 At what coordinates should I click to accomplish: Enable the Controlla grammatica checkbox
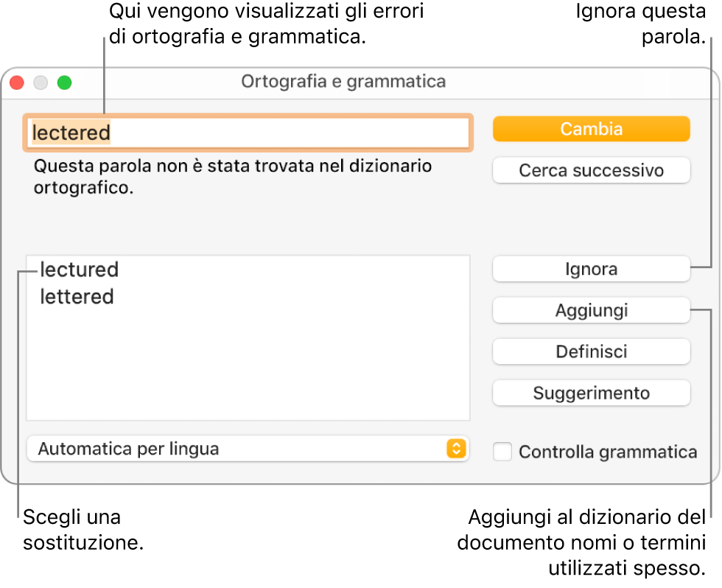503,452
